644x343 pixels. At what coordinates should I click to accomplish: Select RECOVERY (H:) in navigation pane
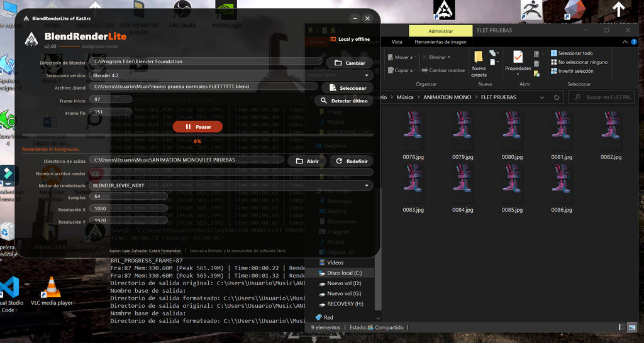pyautogui.click(x=340, y=304)
